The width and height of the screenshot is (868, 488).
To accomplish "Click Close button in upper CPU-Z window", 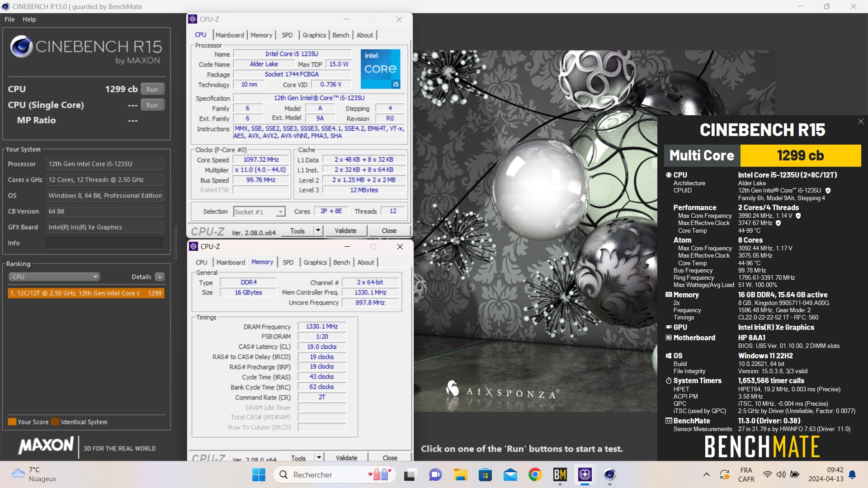I will [x=389, y=230].
